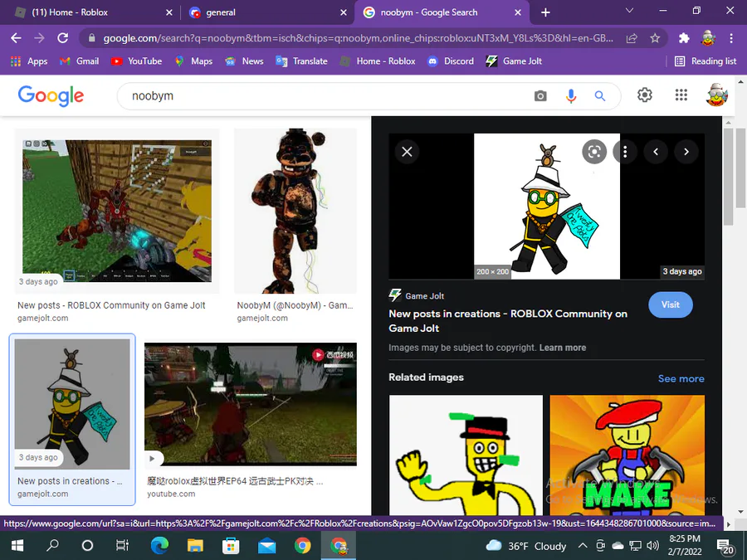Open the News bookmark
The height and width of the screenshot is (560, 747).
[244, 61]
